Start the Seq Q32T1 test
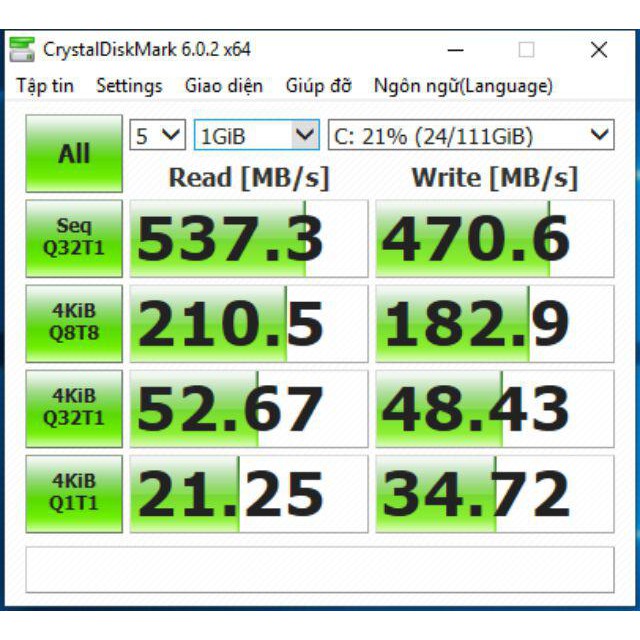The image size is (640, 640). point(75,238)
